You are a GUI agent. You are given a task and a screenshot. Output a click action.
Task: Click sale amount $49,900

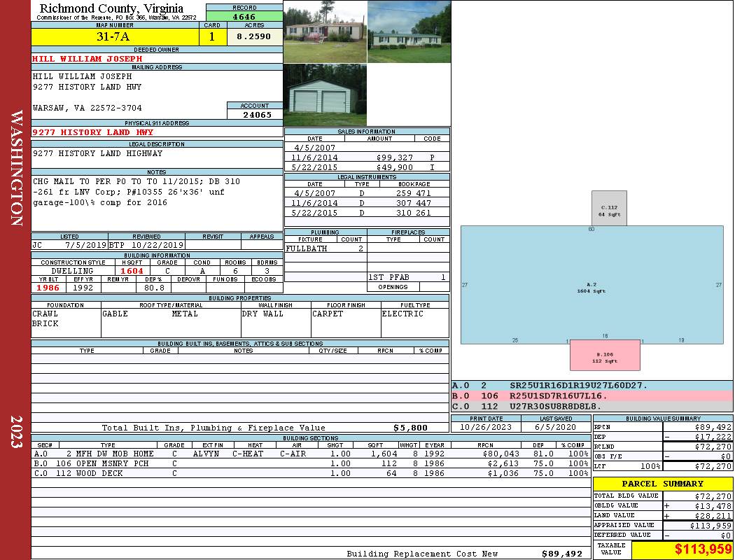[395, 167]
